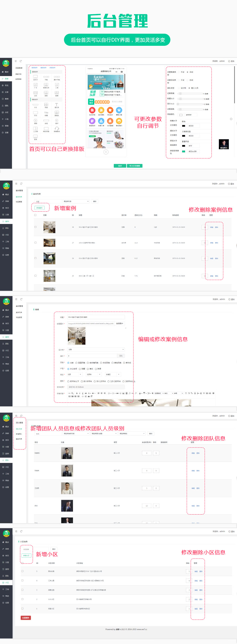
Task: Adjust the 标题大小 slider
Action: coord(180,99)
